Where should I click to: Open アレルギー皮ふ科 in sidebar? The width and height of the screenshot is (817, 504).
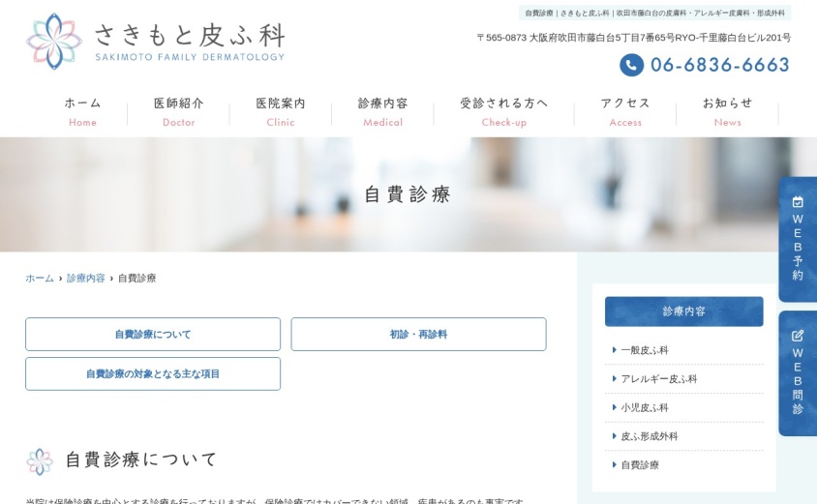click(659, 379)
